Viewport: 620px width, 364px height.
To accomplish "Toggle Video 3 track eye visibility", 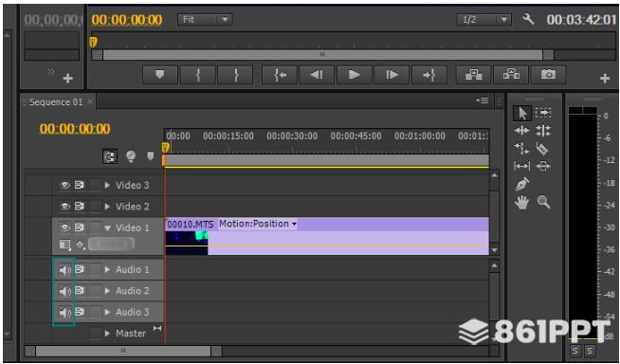I will click(x=64, y=185).
